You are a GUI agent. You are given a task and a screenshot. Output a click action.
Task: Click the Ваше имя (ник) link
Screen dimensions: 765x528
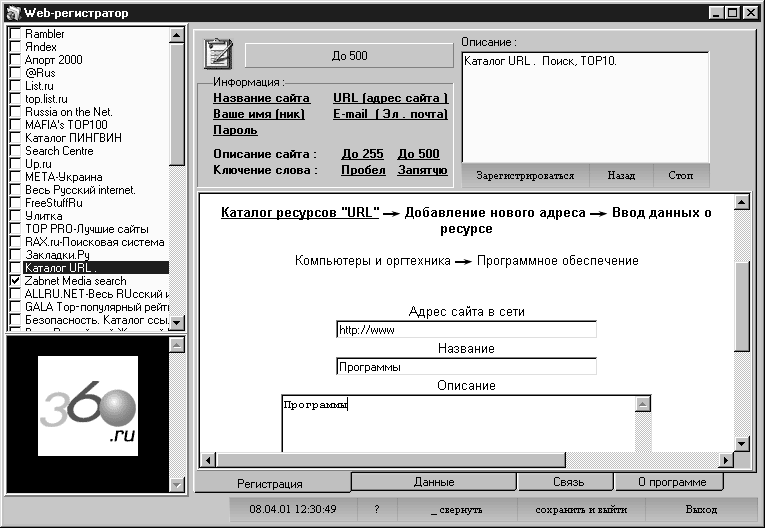point(259,114)
